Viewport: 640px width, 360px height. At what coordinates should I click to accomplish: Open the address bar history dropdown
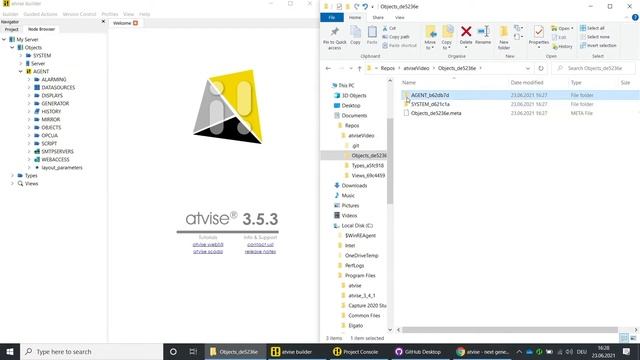[528, 68]
